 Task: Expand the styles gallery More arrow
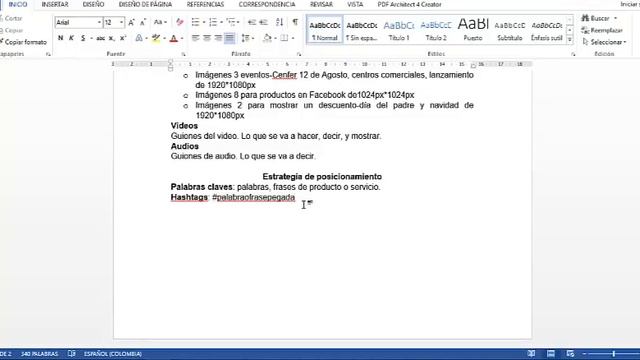pyautogui.click(x=570, y=40)
